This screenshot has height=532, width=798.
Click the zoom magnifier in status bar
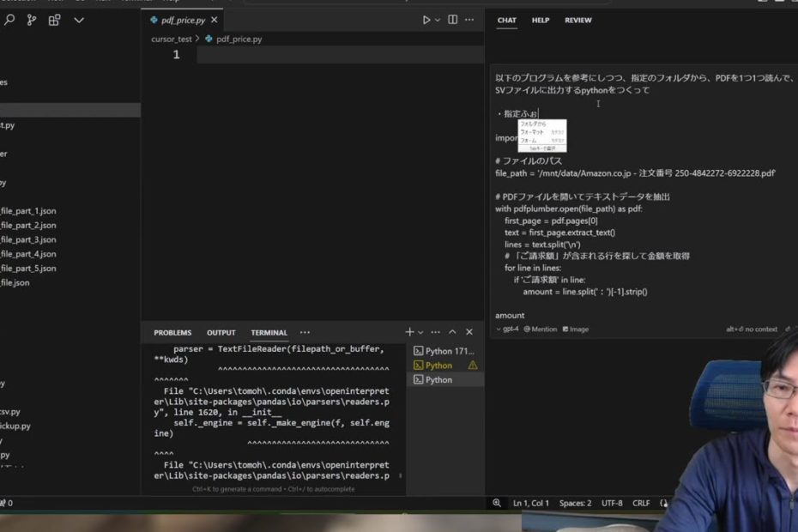[497, 503]
